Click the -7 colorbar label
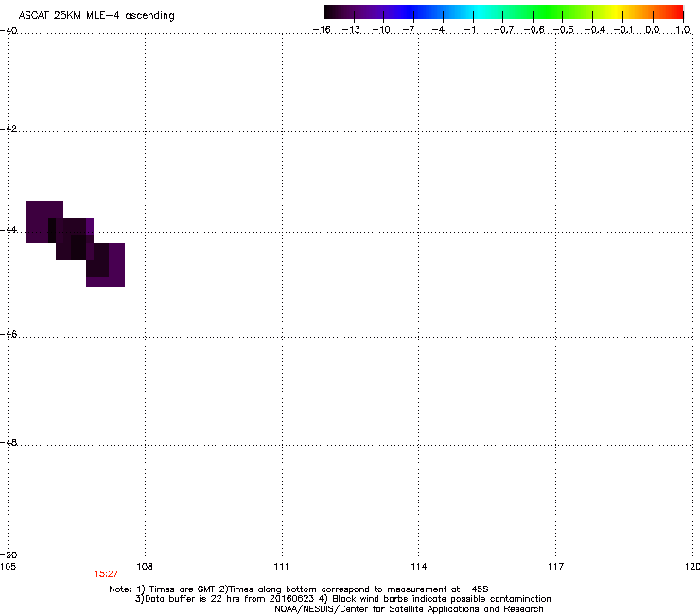The image size is (700, 615). click(409, 30)
